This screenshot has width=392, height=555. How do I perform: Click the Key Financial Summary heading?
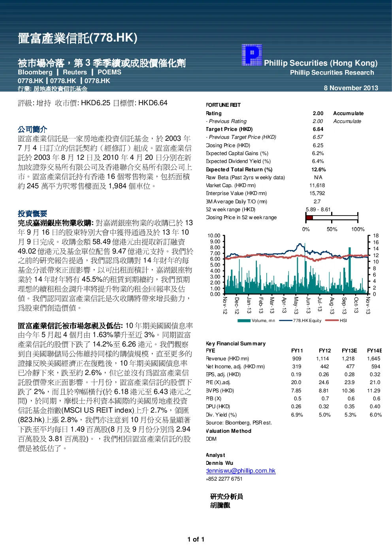[x=236, y=343]
